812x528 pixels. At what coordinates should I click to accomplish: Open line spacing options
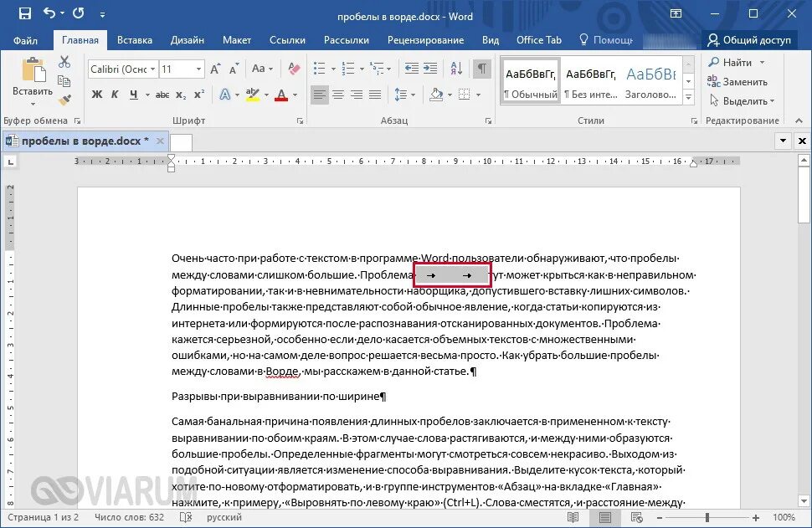[x=401, y=95]
